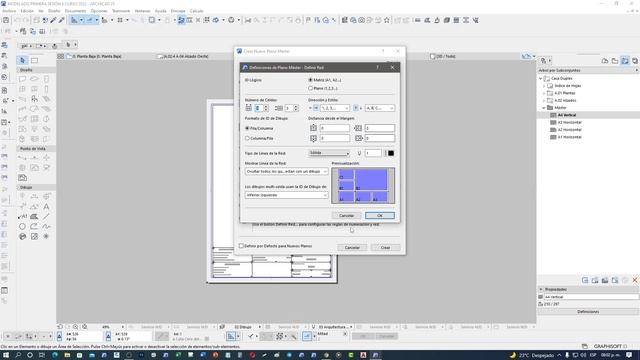
Task: Open Windows Start menu
Action: coord(6,355)
